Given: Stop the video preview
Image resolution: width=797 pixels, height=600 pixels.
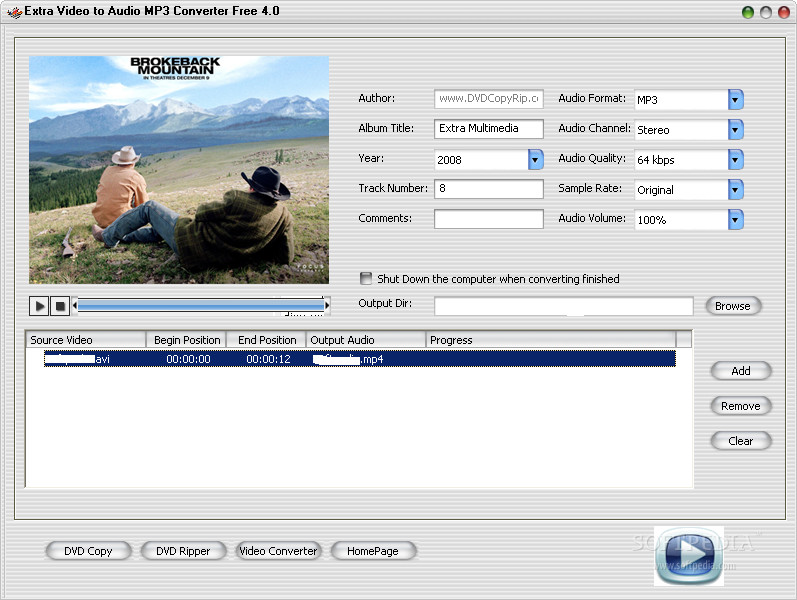Looking at the screenshot, I should pos(60,306).
